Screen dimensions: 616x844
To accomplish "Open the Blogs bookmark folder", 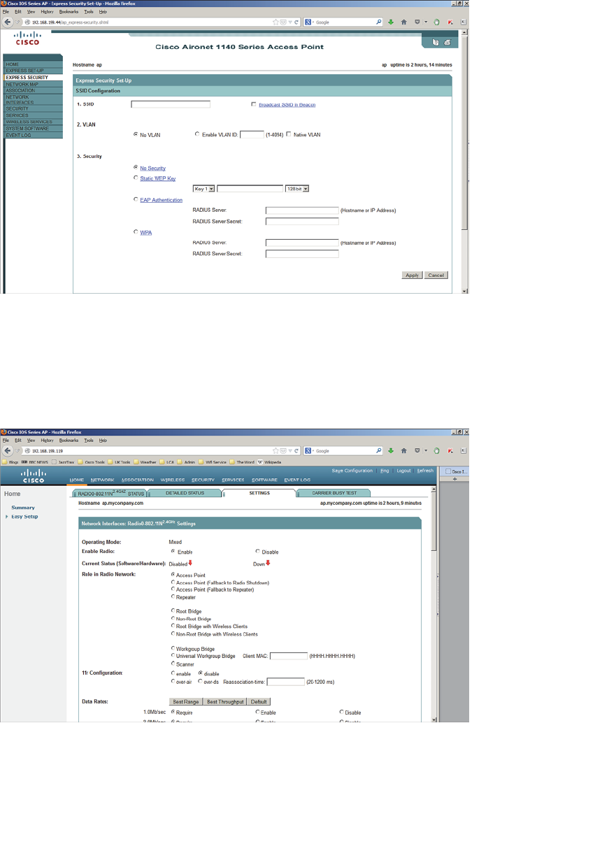I will [11, 462].
